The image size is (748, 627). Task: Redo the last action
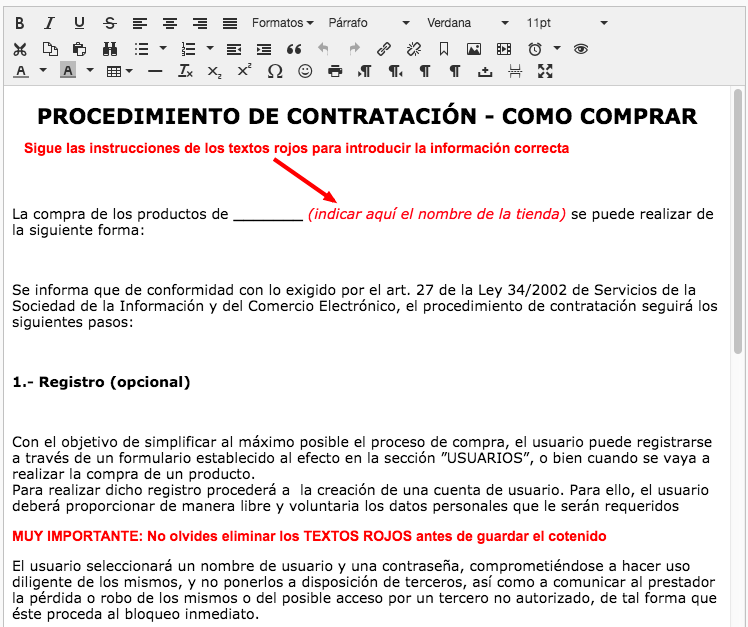[354, 49]
